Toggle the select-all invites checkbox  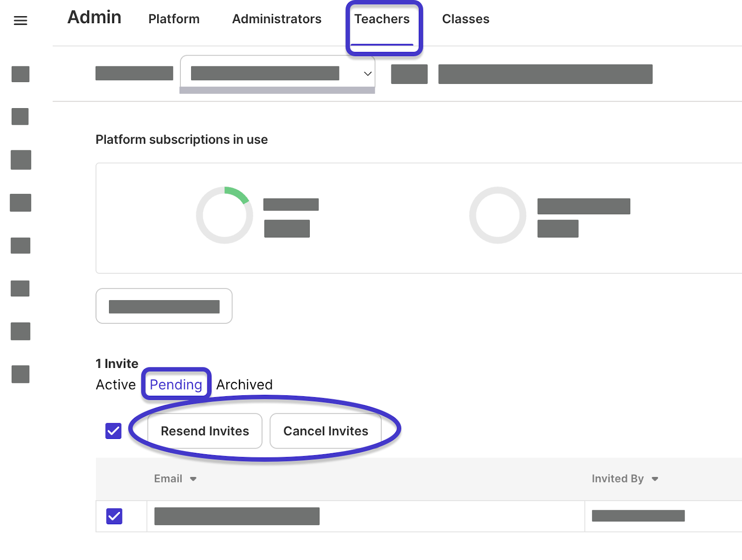pyautogui.click(x=114, y=431)
